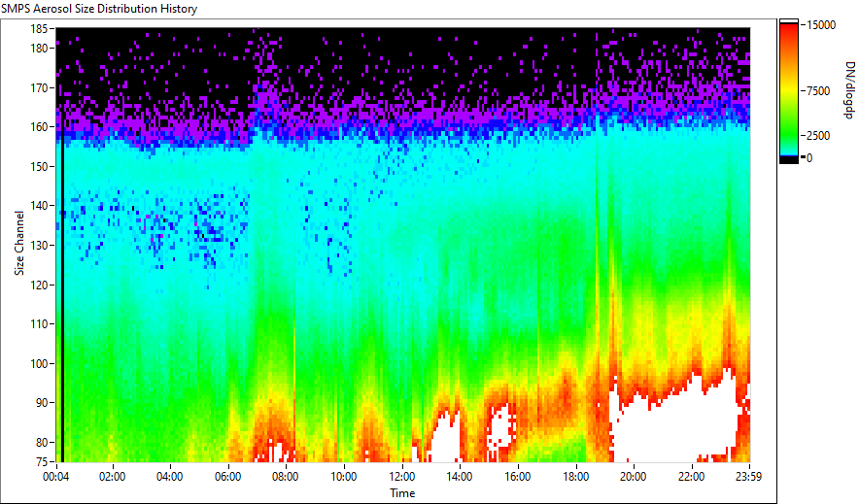Click the '04:00' time axis label
The height and width of the screenshot is (504, 859).
(170, 477)
